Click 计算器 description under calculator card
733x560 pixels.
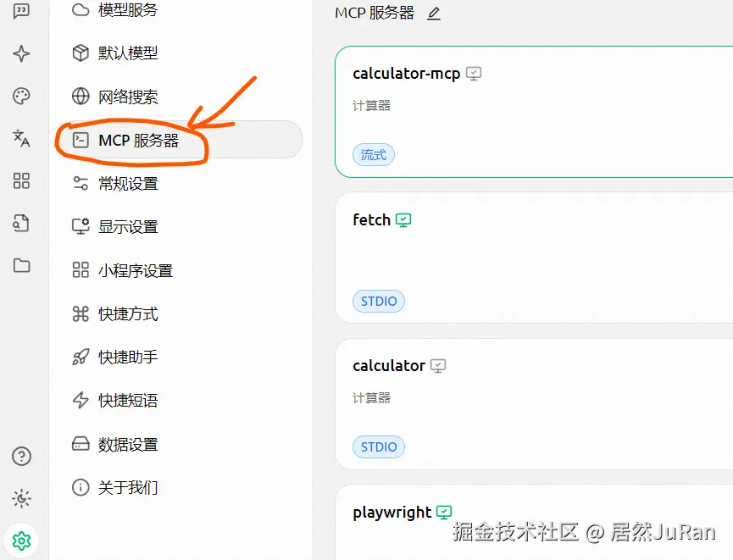pyautogui.click(x=371, y=398)
